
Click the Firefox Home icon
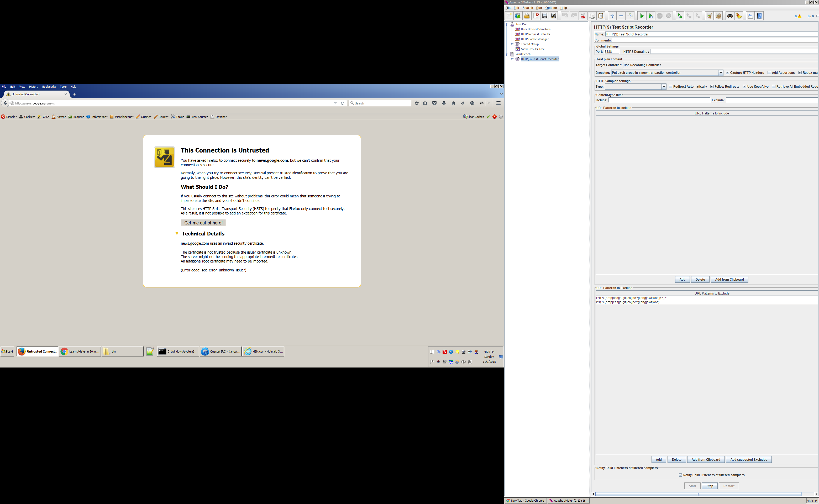(453, 103)
